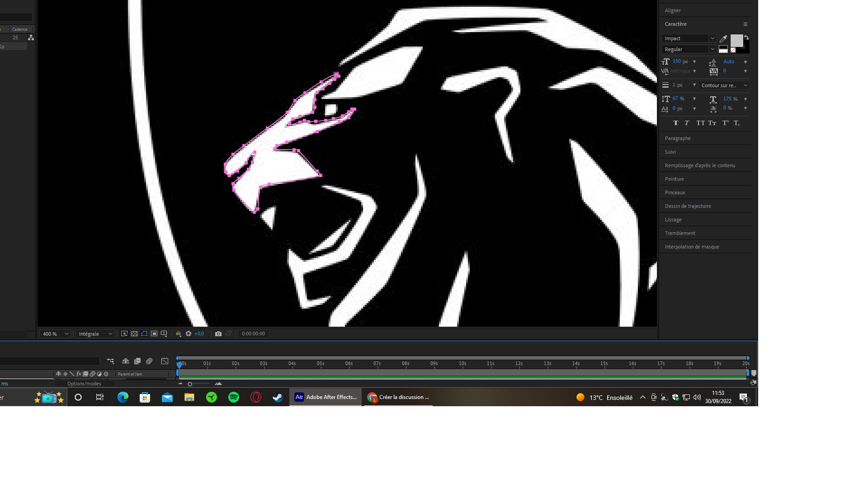Open the Impact font family dropdown

tap(712, 38)
